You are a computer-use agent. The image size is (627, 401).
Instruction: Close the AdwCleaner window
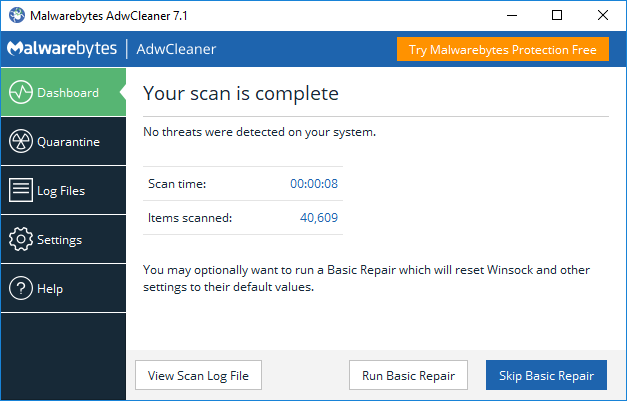[603, 15]
